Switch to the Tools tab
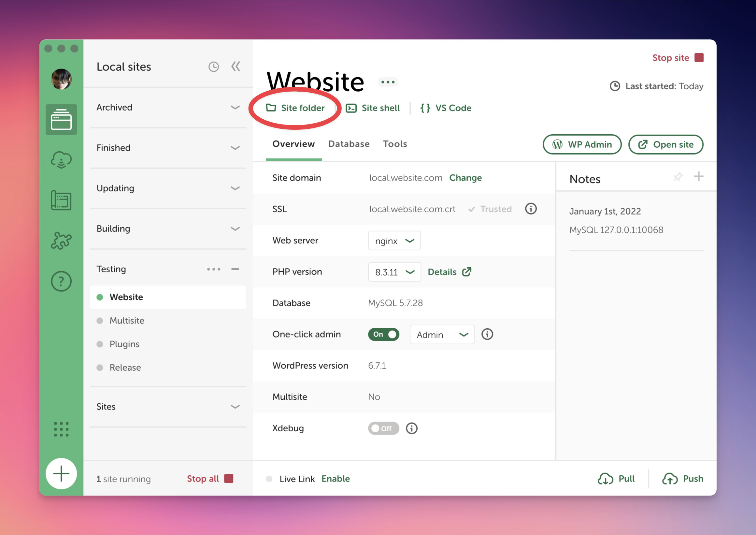 [x=395, y=144]
